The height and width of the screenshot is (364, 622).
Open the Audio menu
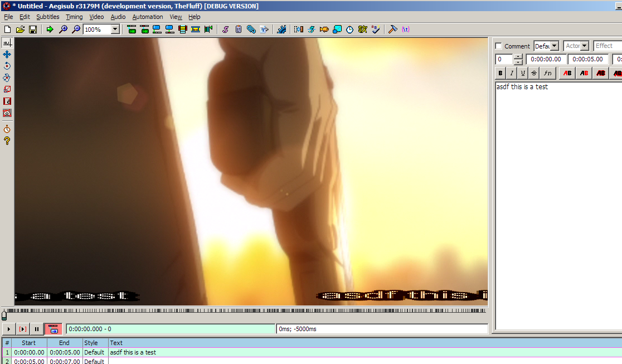point(118,17)
